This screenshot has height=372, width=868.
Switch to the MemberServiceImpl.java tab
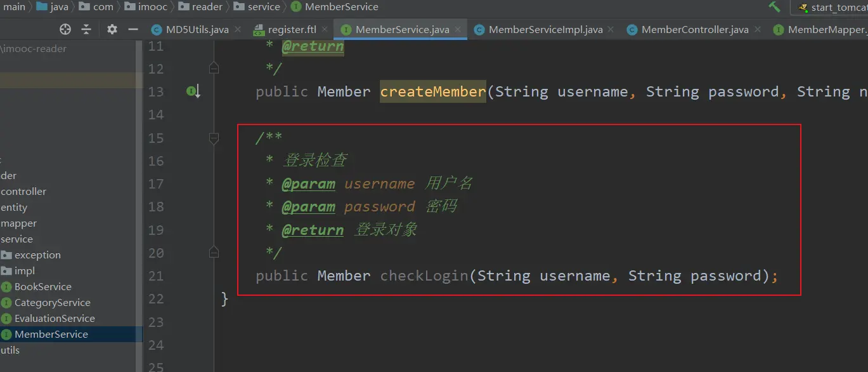click(545, 30)
